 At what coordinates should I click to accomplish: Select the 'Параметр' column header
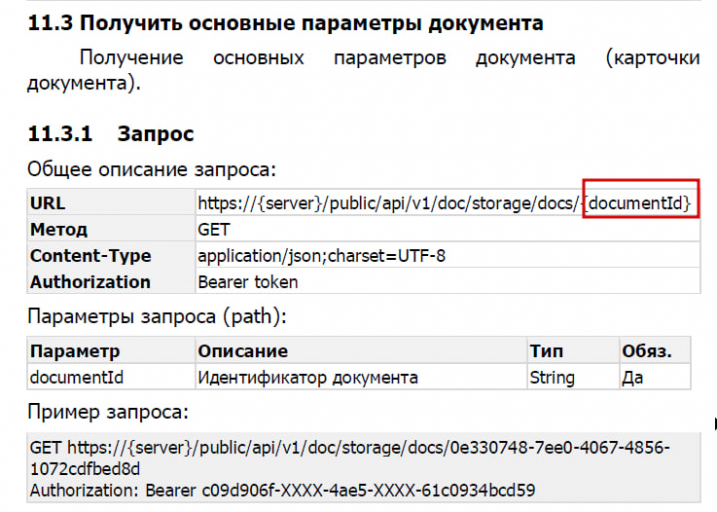click(x=75, y=351)
